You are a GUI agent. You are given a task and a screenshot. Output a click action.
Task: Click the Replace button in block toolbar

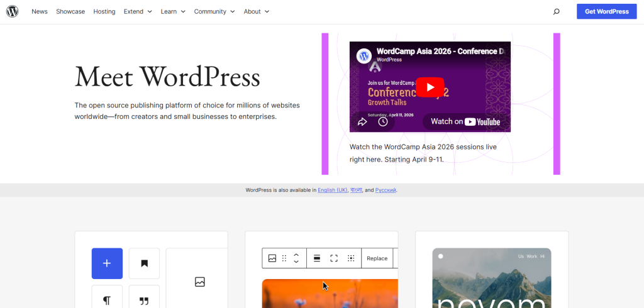[377, 258]
